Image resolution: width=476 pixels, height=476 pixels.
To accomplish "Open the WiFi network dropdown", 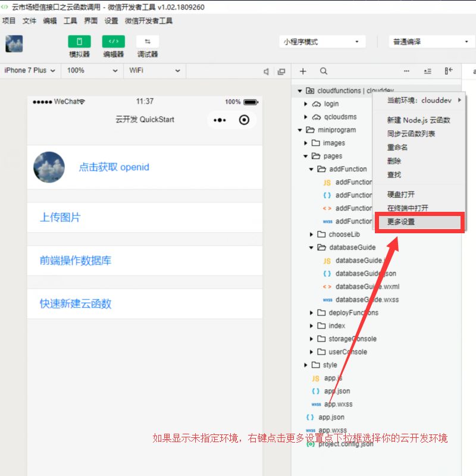I will click(x=155, y=70).
